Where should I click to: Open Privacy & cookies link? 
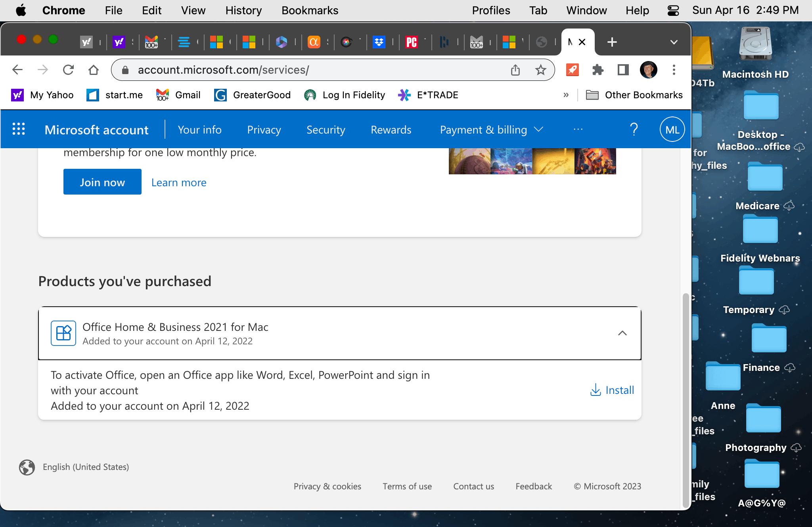pos(327,486)
